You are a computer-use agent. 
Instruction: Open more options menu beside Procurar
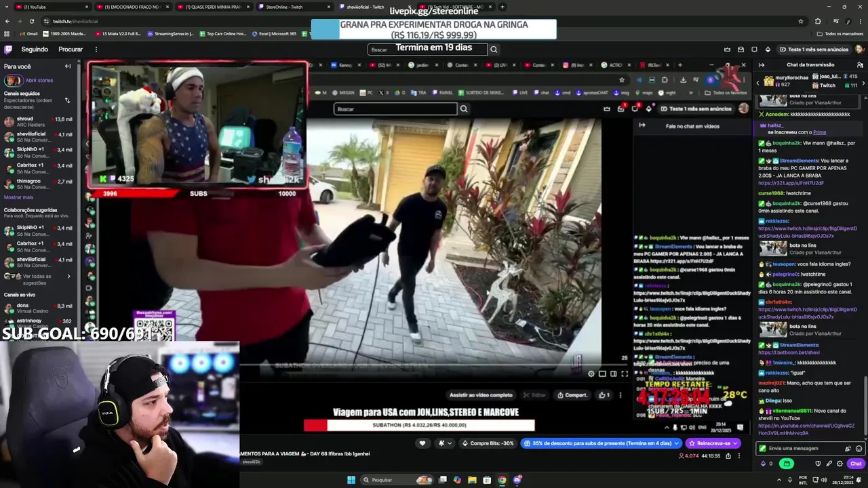coord(96,49)
